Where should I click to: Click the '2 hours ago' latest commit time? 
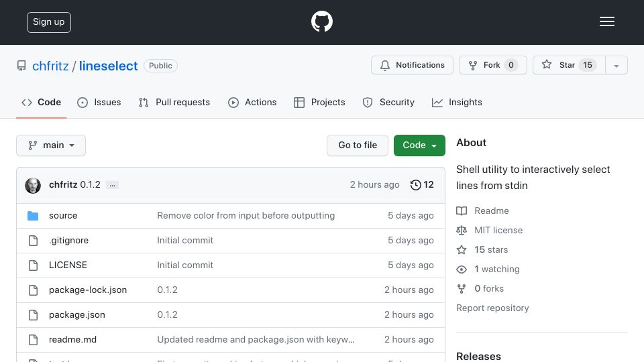374,185
